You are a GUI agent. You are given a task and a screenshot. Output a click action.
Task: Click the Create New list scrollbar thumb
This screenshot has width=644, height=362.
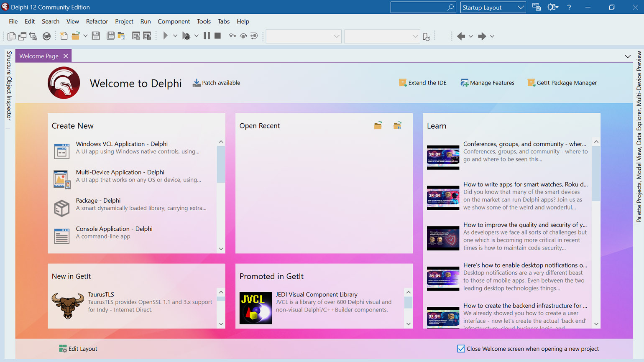pos(221,164)
